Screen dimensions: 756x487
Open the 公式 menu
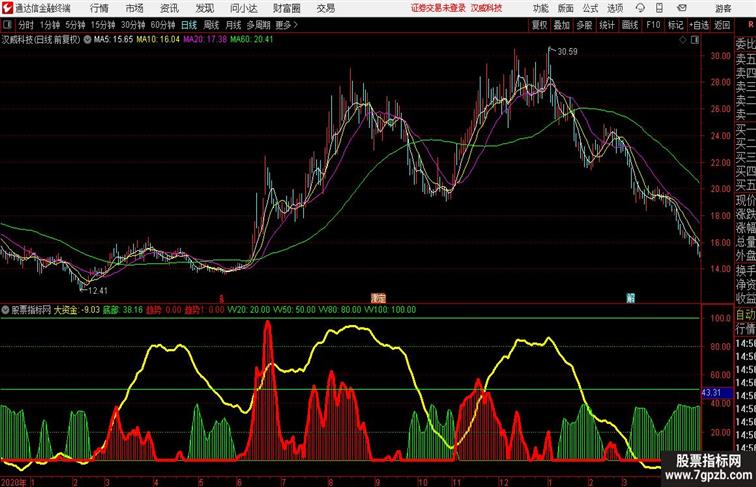click(590, 8)
